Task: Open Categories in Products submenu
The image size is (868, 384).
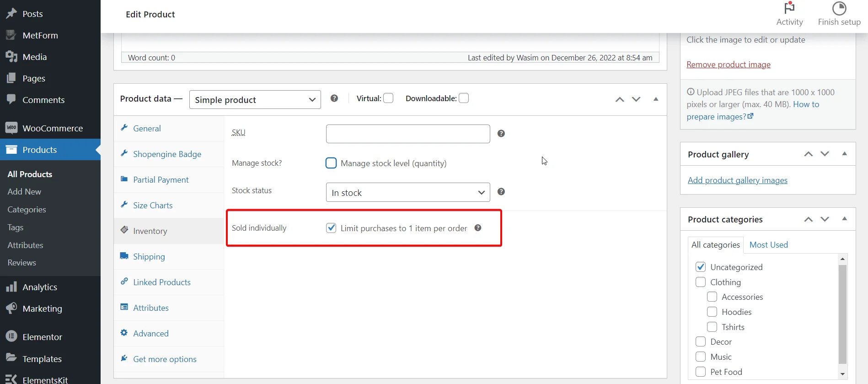Action: tap(27, 210)
